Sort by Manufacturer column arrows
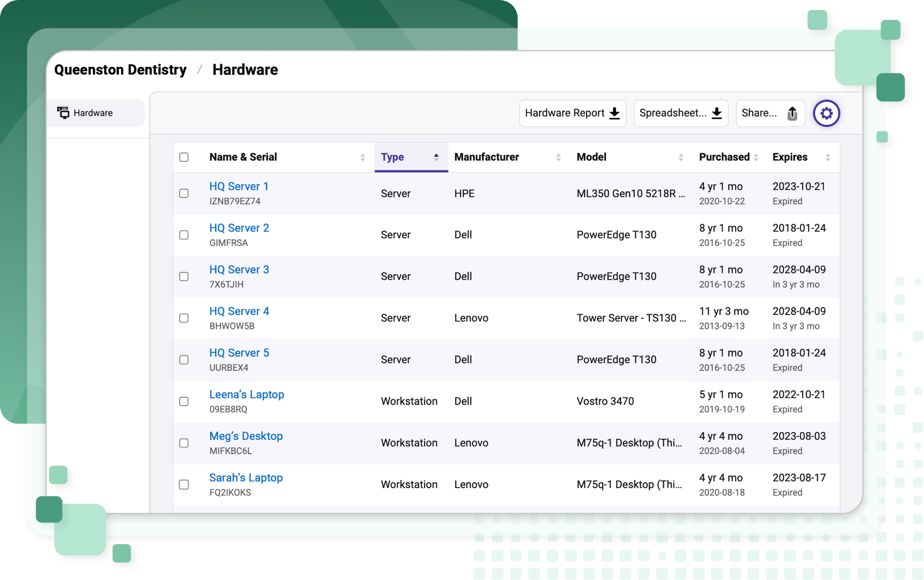This screenshot has width=924, height=580. click(x=558, y=157)
